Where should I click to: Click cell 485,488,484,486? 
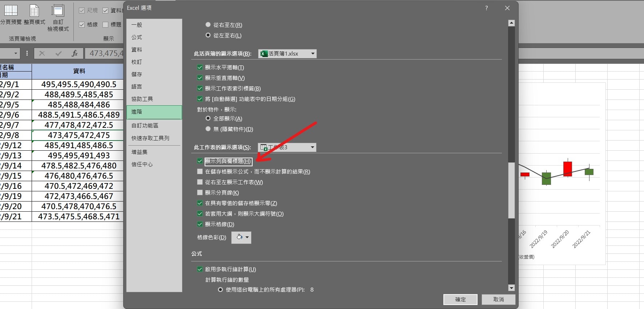pyautogui.click(x=79, y=105)
